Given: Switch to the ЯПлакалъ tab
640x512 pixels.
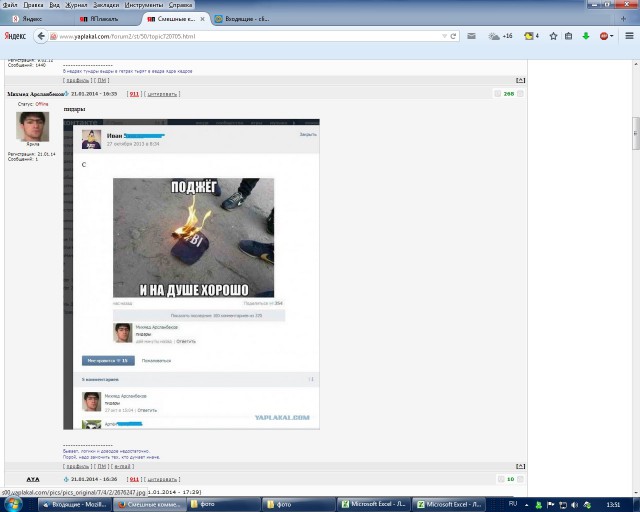Looking at the screenshot, I should [106, 19].
